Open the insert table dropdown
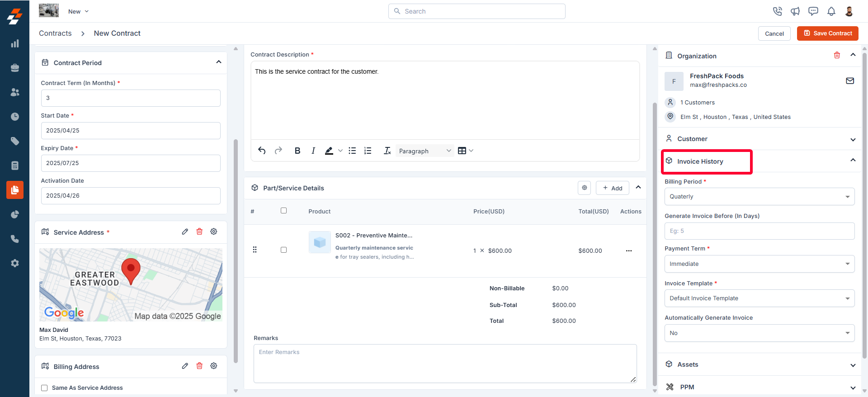 pos(465,151)
